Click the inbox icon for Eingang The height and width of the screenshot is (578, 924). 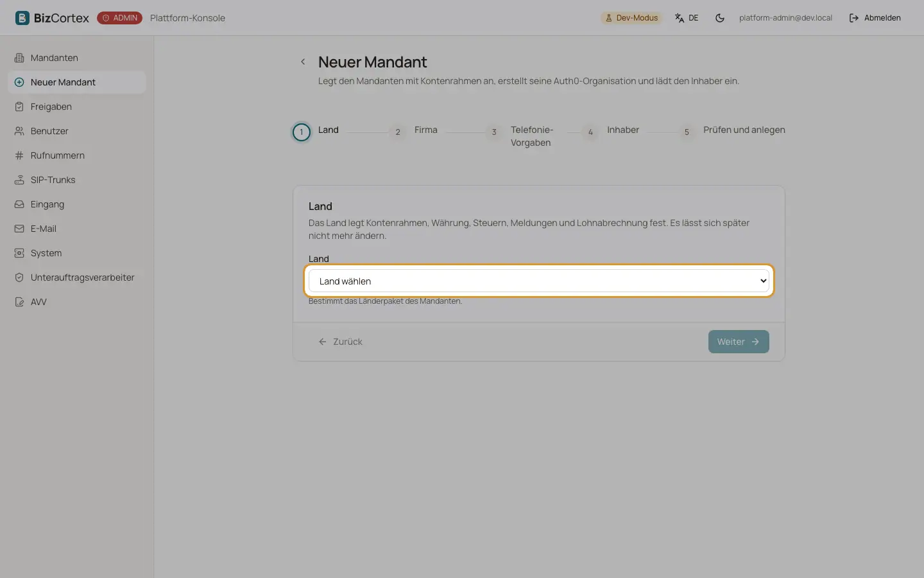(19, 204)
